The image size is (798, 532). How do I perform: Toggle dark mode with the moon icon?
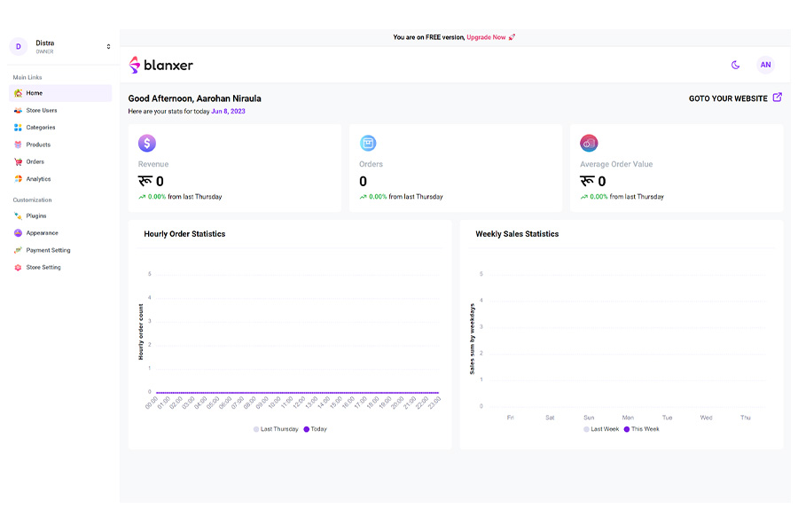(x=735, y=65)
